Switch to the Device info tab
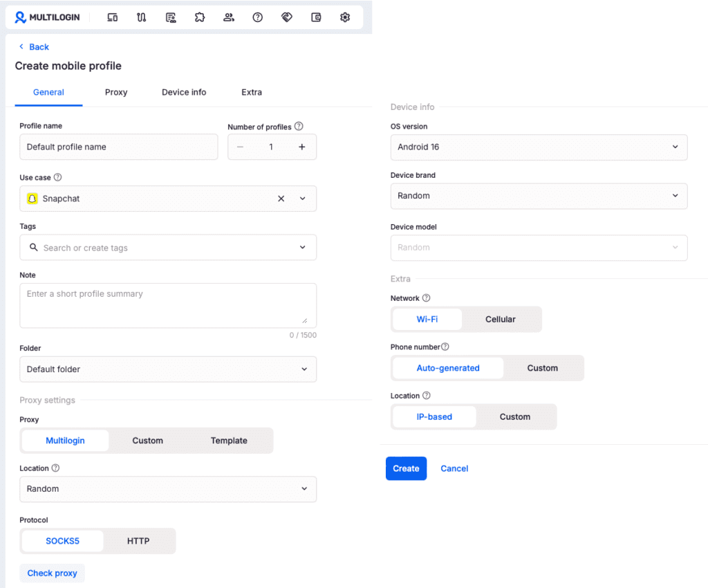 click(184, 92)
